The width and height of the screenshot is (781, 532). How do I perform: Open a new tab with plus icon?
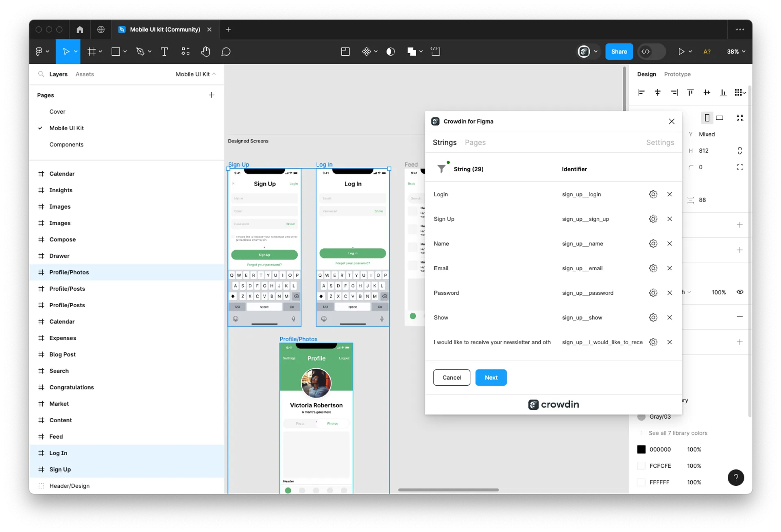(228, 29)
